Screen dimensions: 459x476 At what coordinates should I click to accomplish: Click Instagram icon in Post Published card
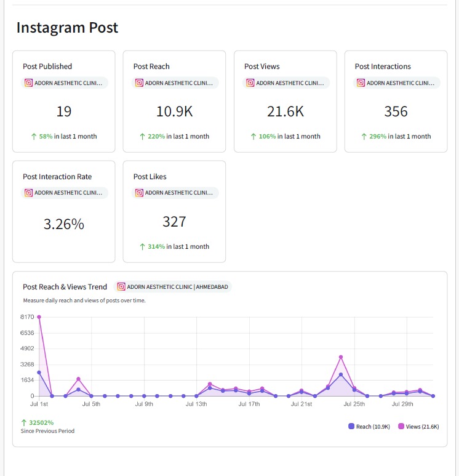[x=28, y=83]
